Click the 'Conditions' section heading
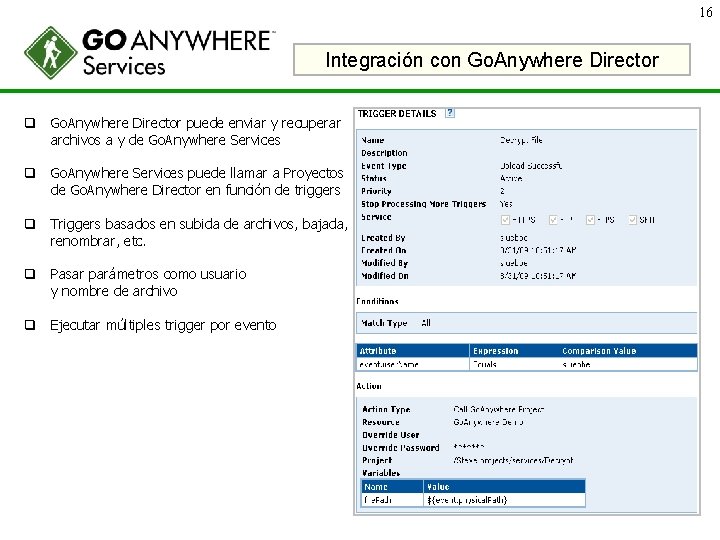This screenshot has width=720, height=540. (x=377, y=301)
